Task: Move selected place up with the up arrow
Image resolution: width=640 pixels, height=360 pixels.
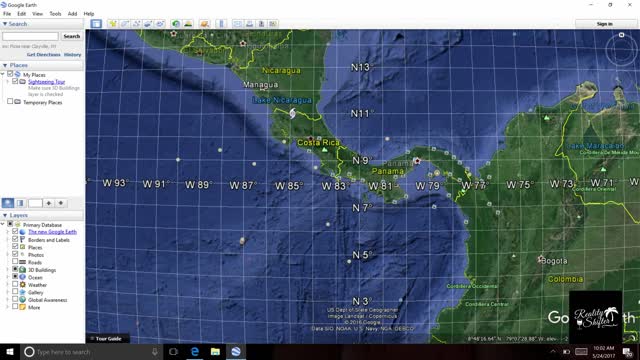Action: click(x=49, y=203)
